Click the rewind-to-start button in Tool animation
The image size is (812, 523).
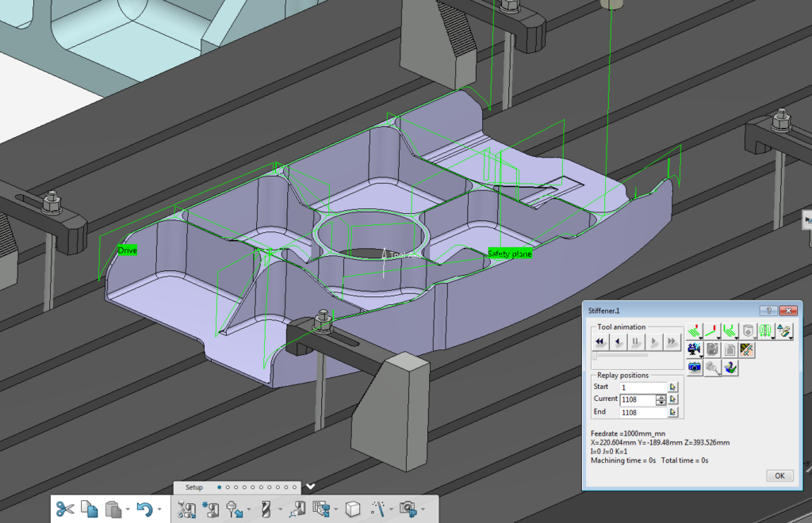[599, 342]
